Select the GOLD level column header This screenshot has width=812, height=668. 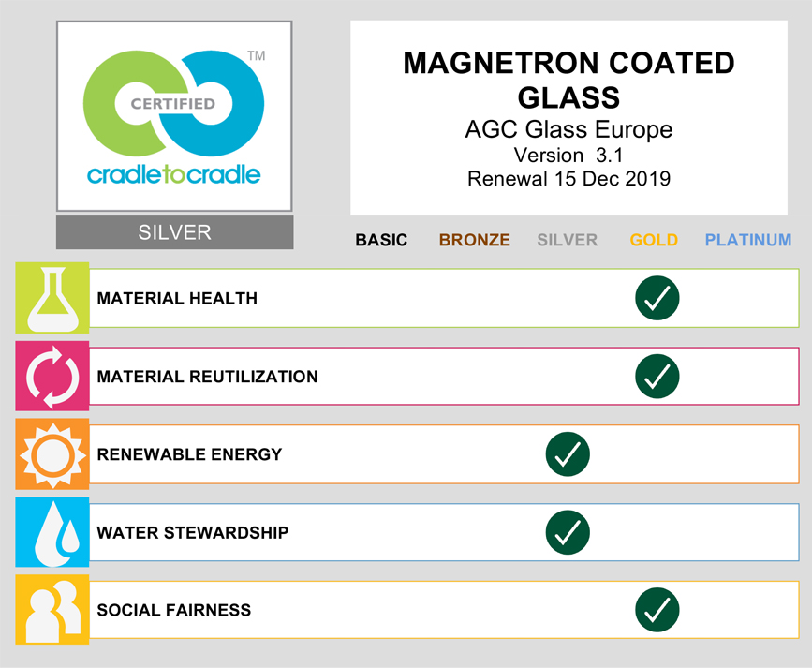(x=654, y=240)
